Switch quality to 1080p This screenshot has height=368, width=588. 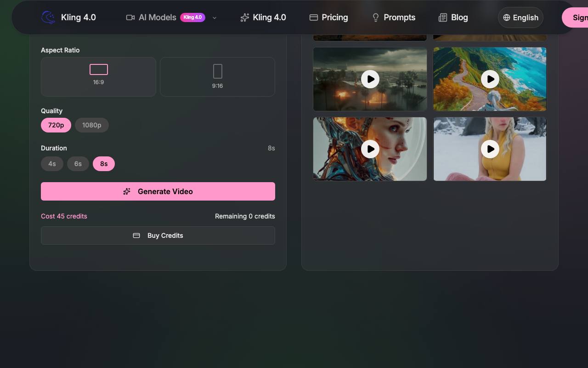click(x=92, y=125)
